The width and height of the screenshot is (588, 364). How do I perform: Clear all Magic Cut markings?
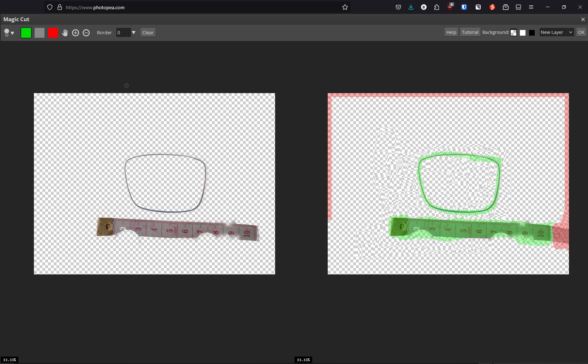click(148, 32)
